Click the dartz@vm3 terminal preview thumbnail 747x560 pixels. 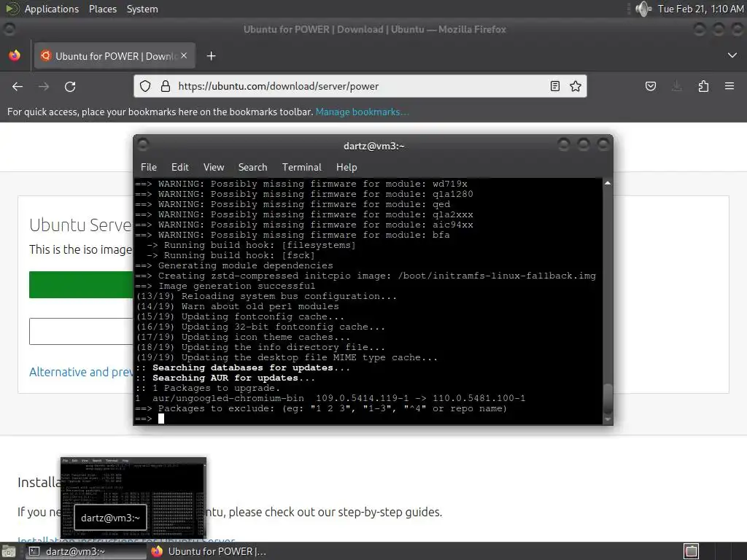point(133,497)
